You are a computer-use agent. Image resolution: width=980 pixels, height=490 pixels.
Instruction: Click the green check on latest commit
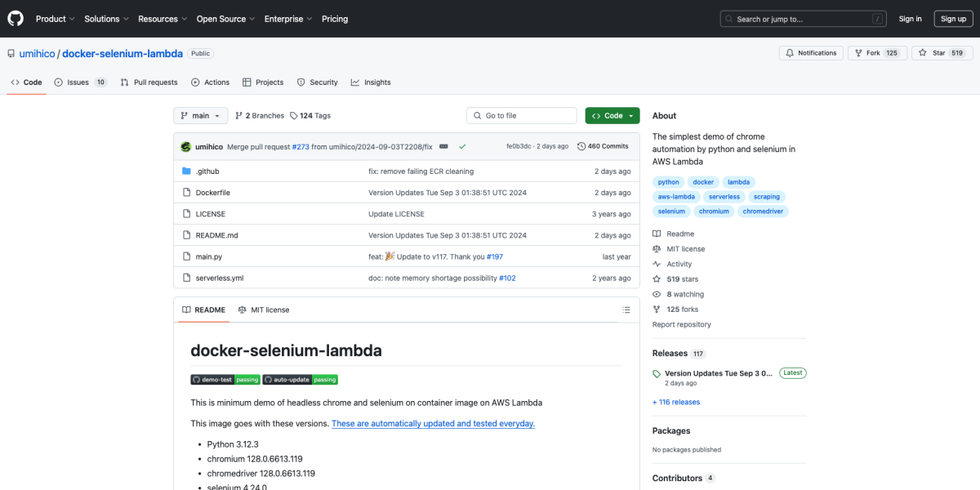(462, 145)
